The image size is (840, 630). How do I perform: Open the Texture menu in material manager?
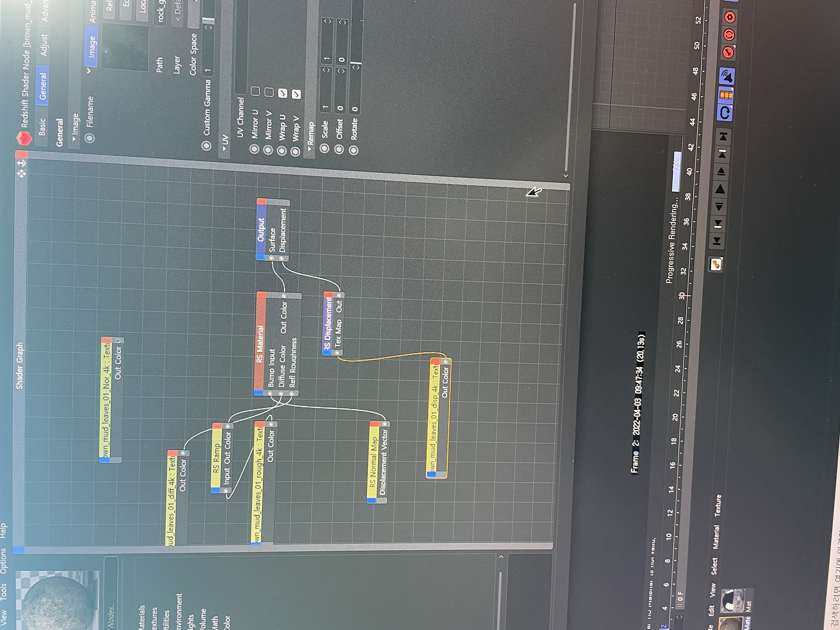(x=718, y=505)
